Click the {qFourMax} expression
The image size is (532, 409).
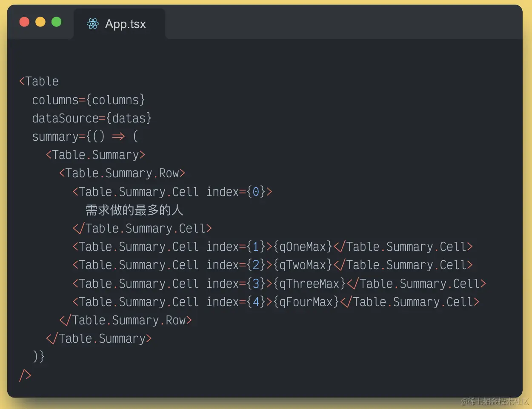306,302
